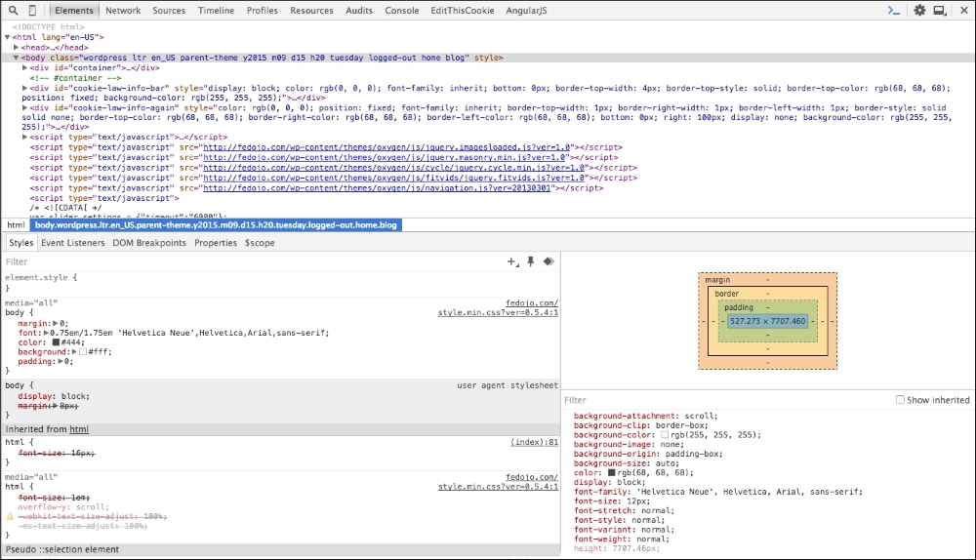The image size is (976, 560).
Task: Open DOM Breakpoints sidebar tab
Action: 149,243
